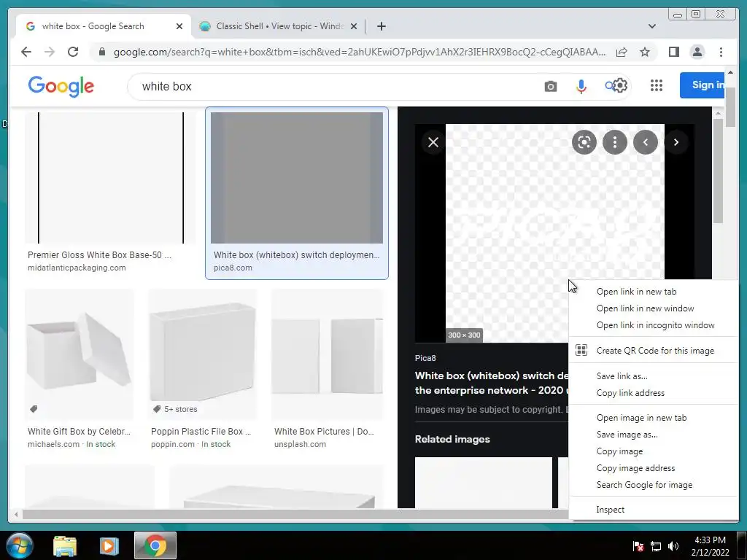This screenshot has height=560, width=747.
Task: Click the horizontal page scrollbar
Action: [x=295, y=514]
